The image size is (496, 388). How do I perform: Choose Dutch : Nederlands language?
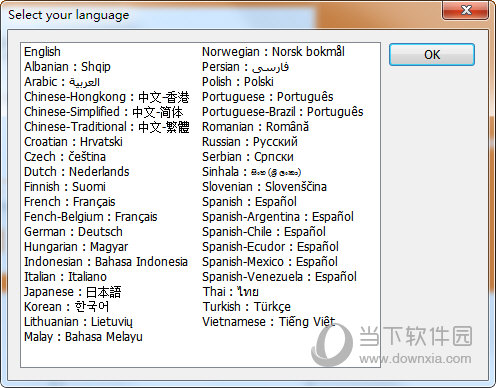point(77,172)
